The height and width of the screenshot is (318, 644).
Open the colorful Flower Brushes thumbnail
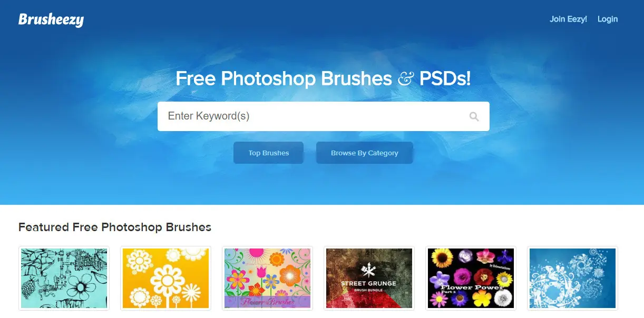coord(267,279)
